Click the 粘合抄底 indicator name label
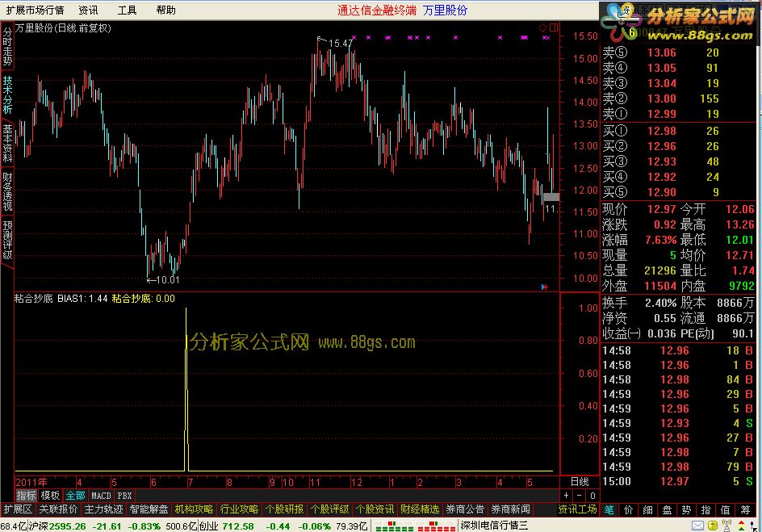This screenshot has height=532, width=762. [34, 299]
